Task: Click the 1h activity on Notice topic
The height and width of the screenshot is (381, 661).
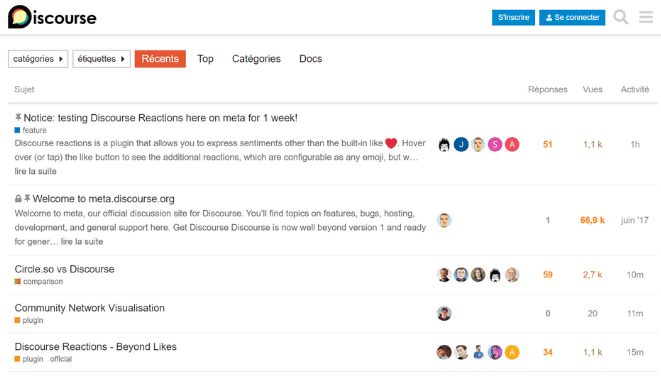Action: point(635,145)
